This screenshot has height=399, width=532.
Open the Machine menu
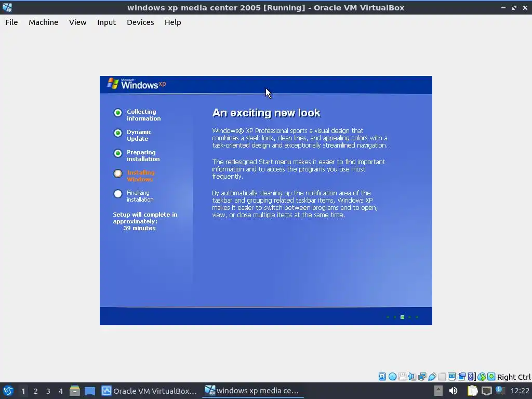tap(44, 22)
